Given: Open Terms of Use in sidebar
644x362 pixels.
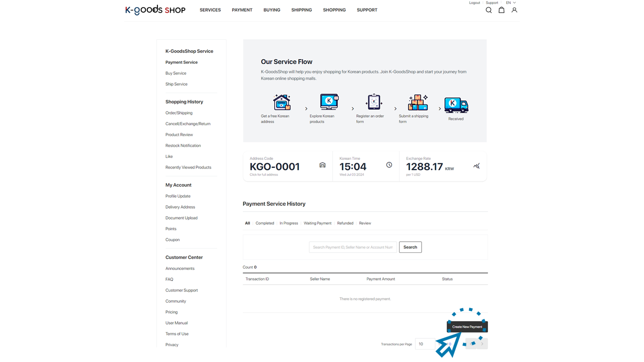Looking at the screenshot, I should tap(177, 334).
